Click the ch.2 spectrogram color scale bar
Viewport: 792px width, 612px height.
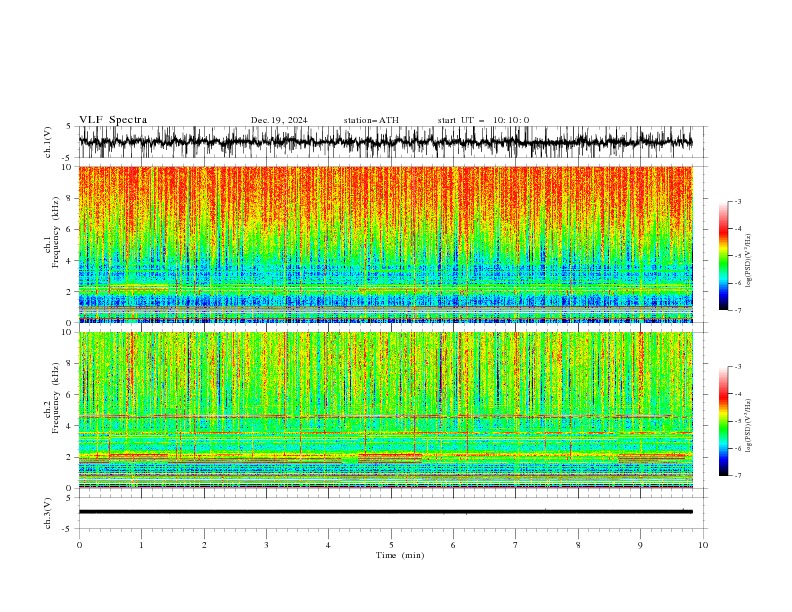click(x=723, y=421)
